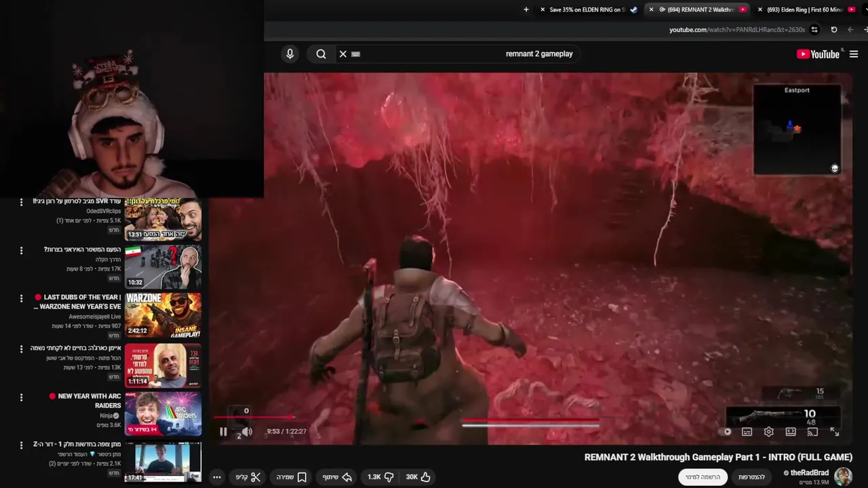
Task: Open the Arc Raiders live stream thumbnail
Action: tap(163, 413)
